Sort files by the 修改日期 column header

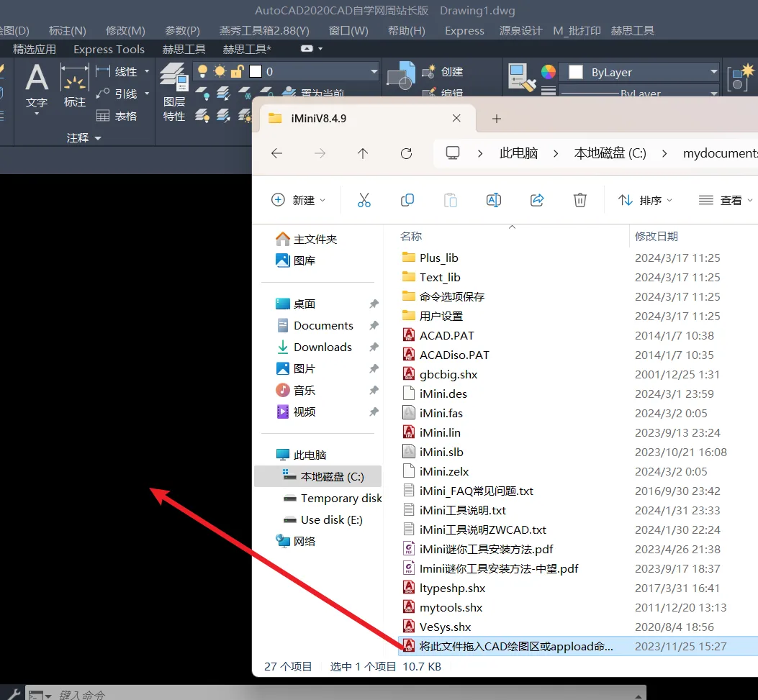pyautogui.click(x=656, y=236)
